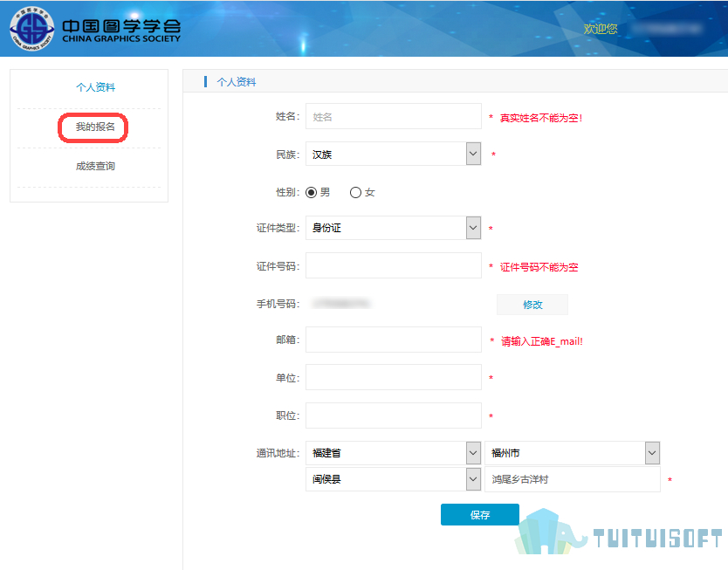Open the city dropdown showing 福州市

click(572, 453)
